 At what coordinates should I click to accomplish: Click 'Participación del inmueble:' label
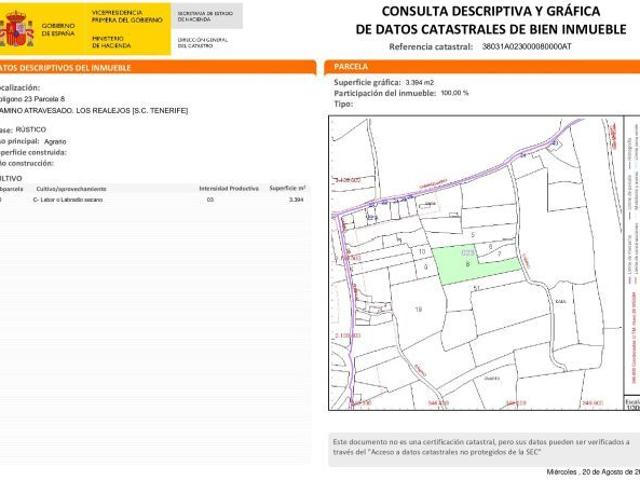pos(385,93)
